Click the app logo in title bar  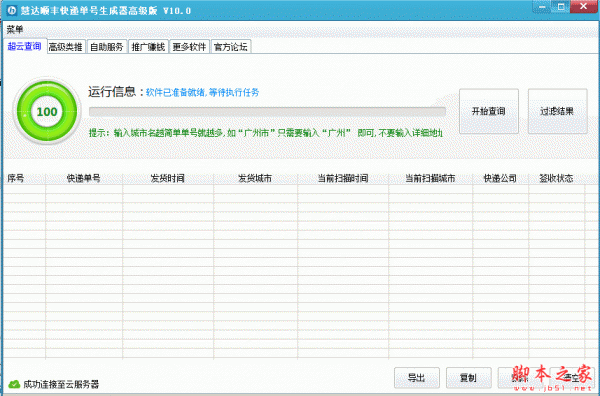coord(12,10)
